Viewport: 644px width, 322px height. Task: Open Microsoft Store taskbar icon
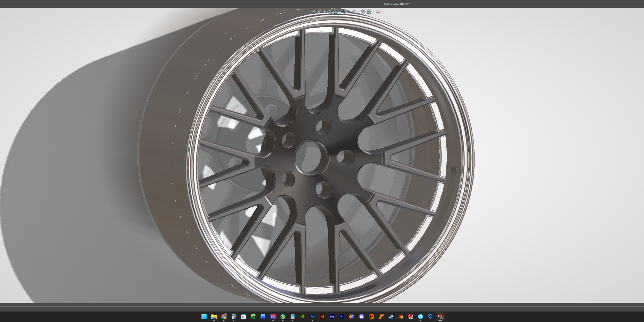point(243,317)
